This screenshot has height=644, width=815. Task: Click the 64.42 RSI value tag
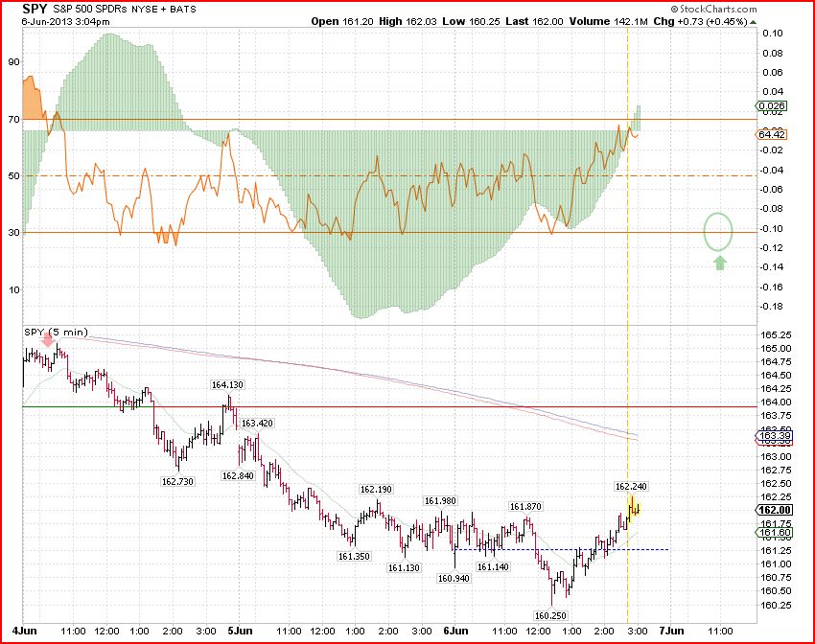(771, 134)
